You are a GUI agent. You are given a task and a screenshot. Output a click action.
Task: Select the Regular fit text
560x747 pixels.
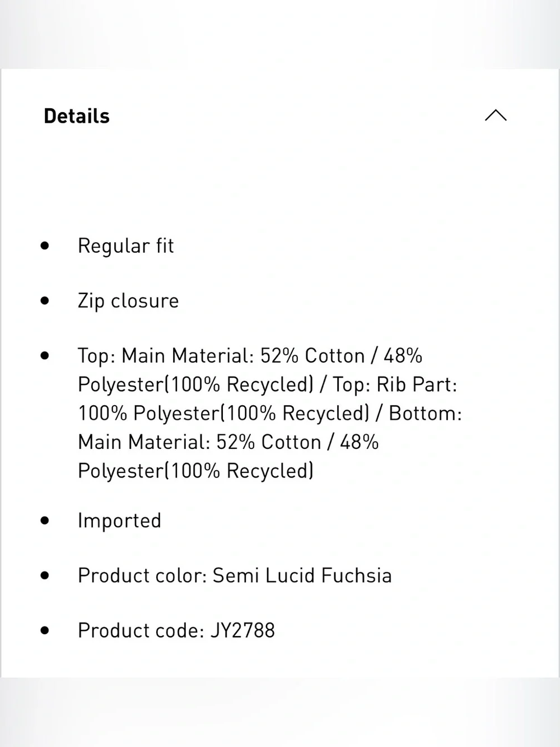click(x=126, y=246)
